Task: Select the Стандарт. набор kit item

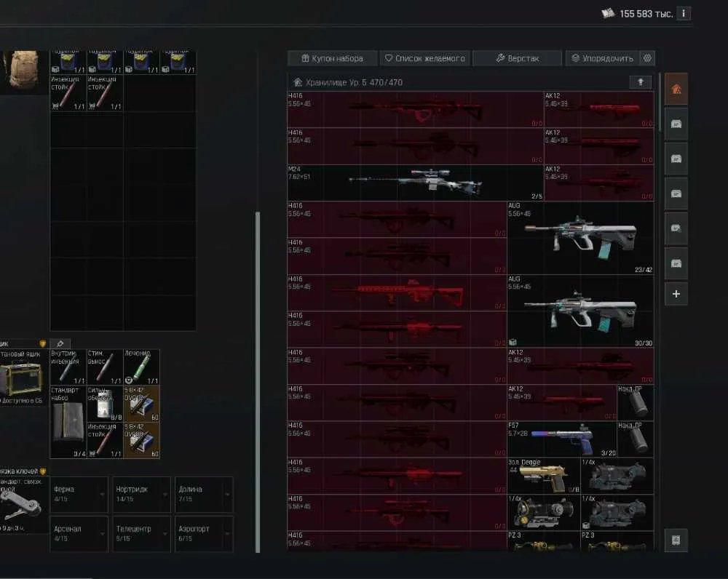Action: click(68, 422)
